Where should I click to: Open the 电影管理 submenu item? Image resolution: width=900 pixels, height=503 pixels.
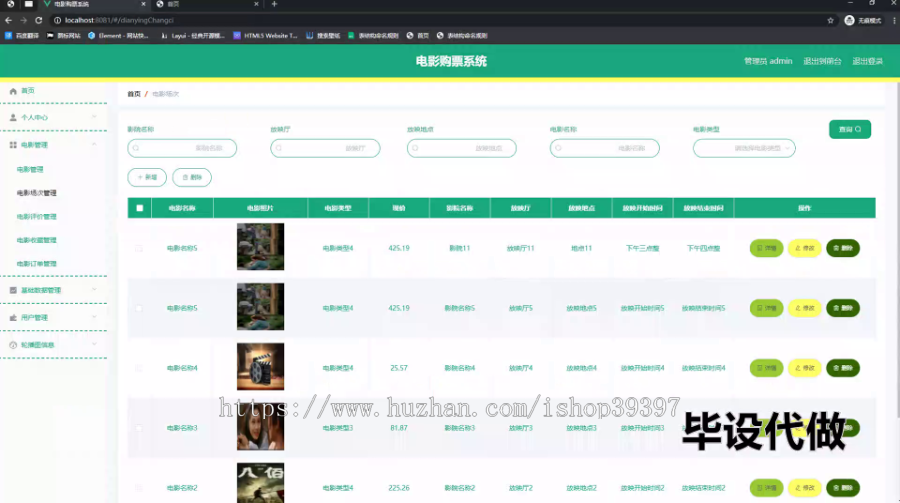pos(30,169)
